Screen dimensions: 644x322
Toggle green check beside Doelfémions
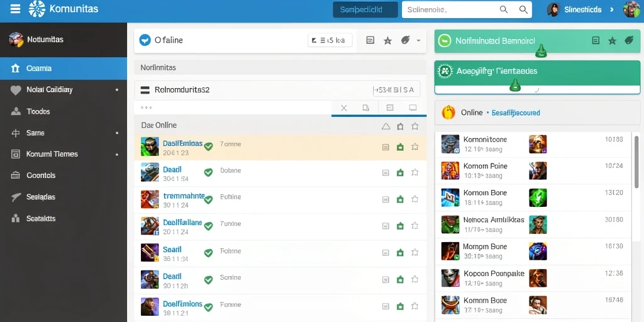[208, 306]
